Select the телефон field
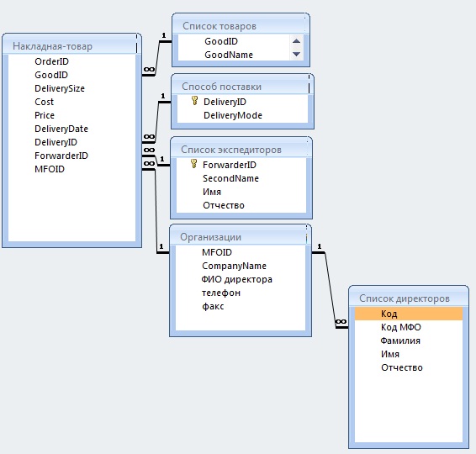This screenshot has height=454, width=476. coord(241,293)
